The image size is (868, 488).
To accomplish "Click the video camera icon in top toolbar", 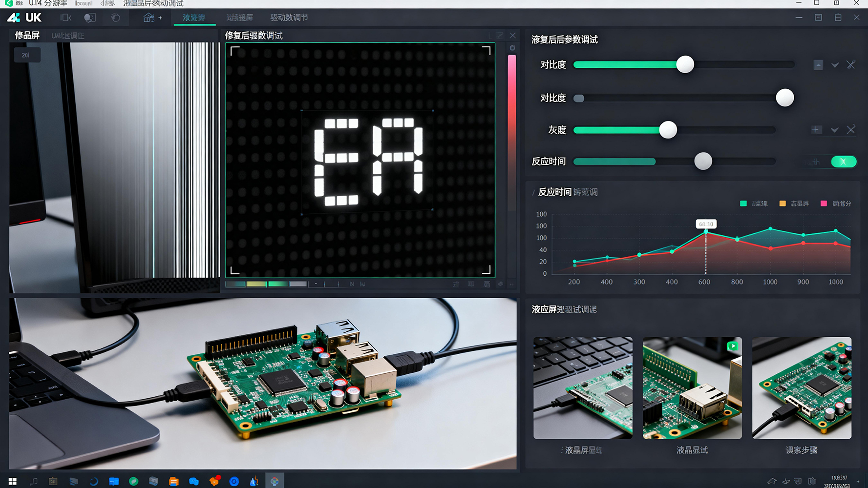I will point(66,18).
